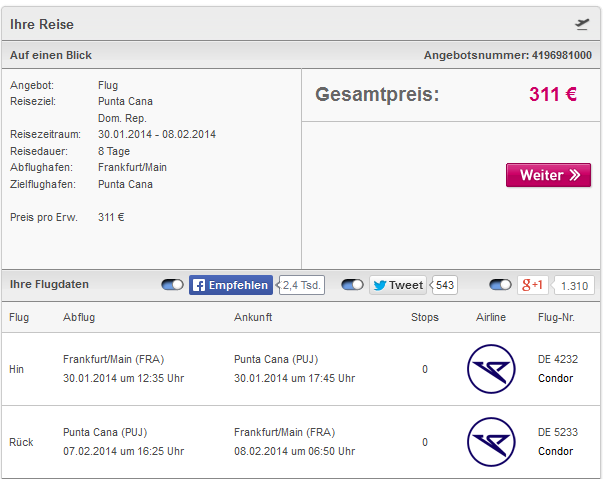605x479 pixels.
Task: Click the Abflug column header
Action: 79,317
